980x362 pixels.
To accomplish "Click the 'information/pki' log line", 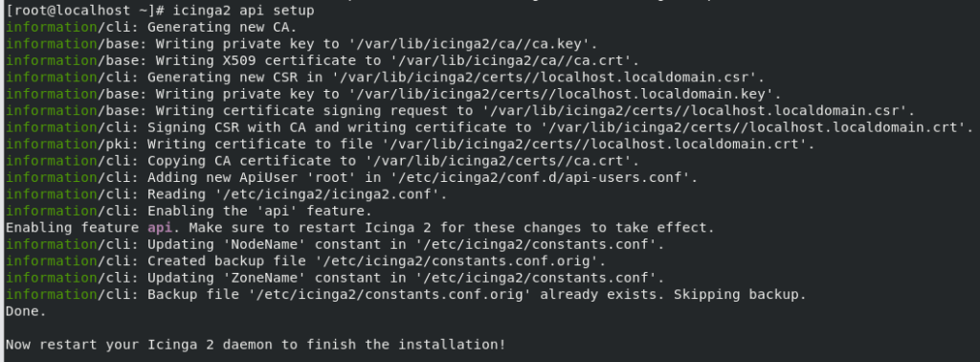I will click(411, 145).
